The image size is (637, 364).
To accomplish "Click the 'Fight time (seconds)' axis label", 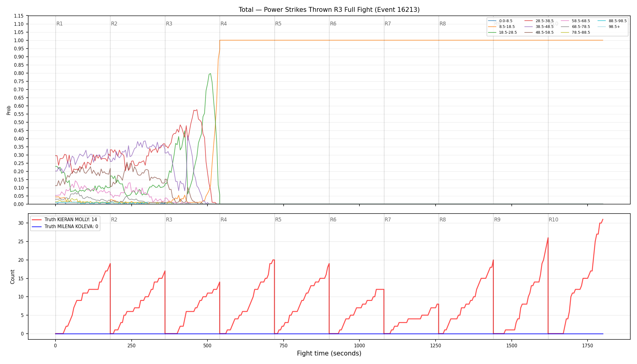I will [329, 353].
